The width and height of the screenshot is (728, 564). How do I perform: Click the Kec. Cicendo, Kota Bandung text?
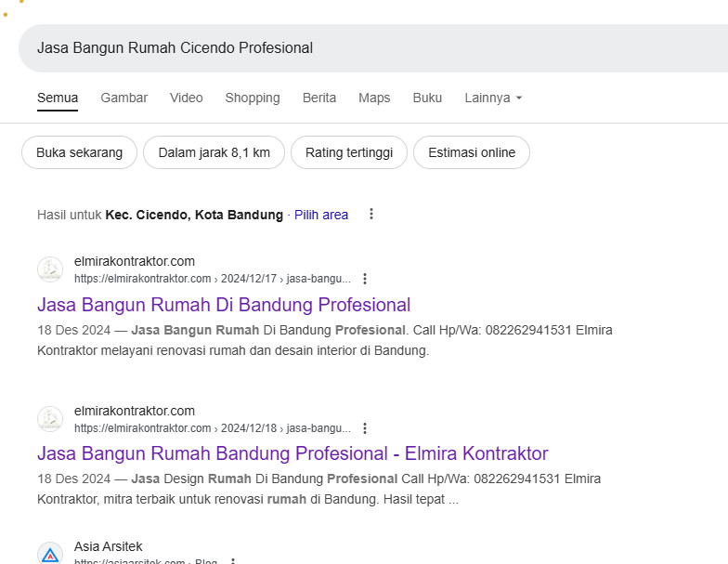tap(194, 216)
